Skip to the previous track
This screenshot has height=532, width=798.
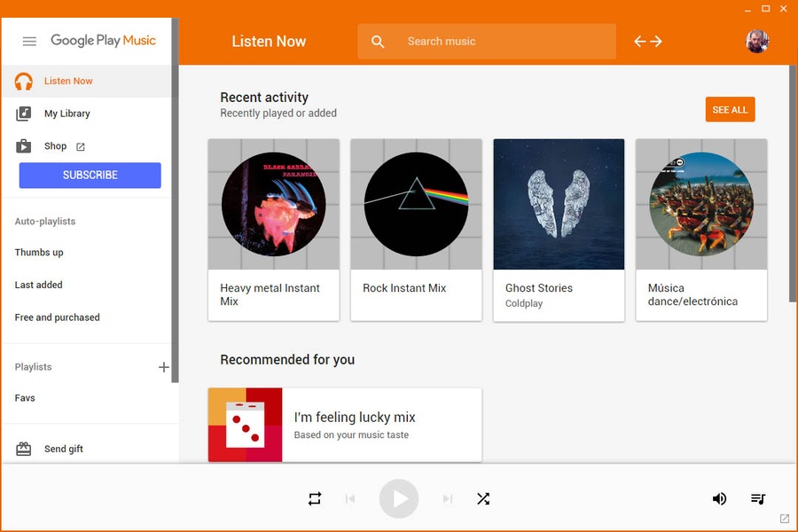click(x=350, y=498)
